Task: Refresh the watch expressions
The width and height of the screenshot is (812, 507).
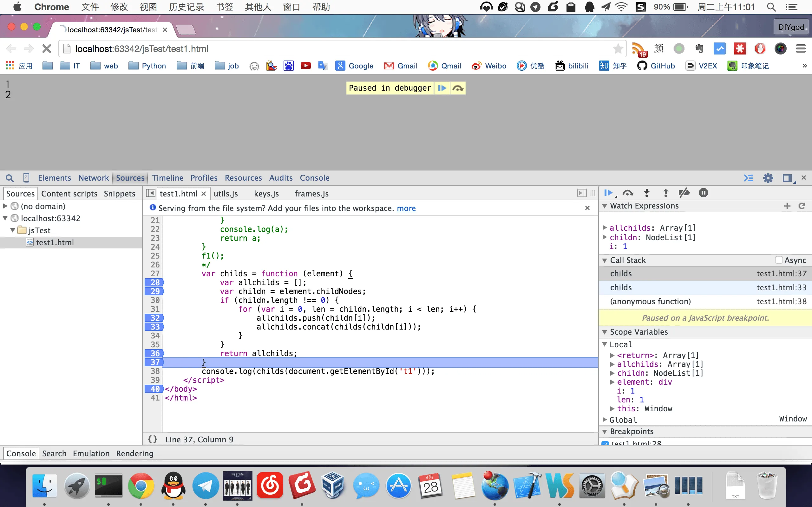Action: [x=802, y=206]
